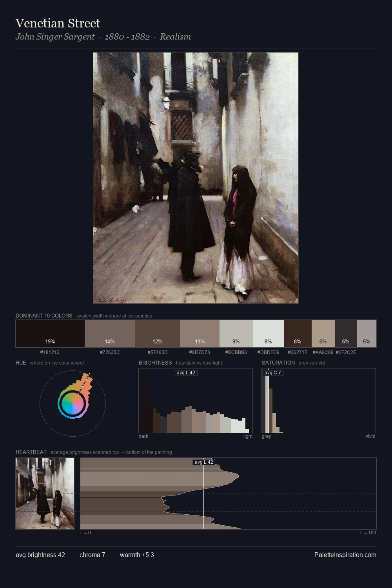Click the 'John Singer Sargent' artist name
The height and width of the screenshot is (588, 392).
tap(55, 37)
